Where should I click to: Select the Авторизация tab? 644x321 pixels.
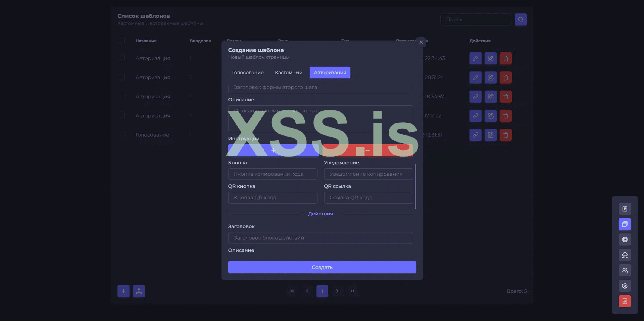pyautogui.click(x=330, y=72)
